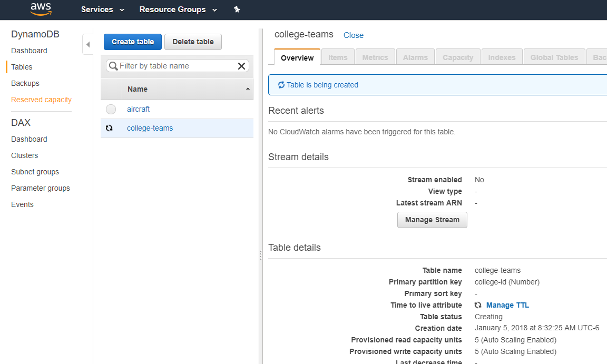
Task: Click the provisioned read capacity units value
Action: tap(516, 340)
